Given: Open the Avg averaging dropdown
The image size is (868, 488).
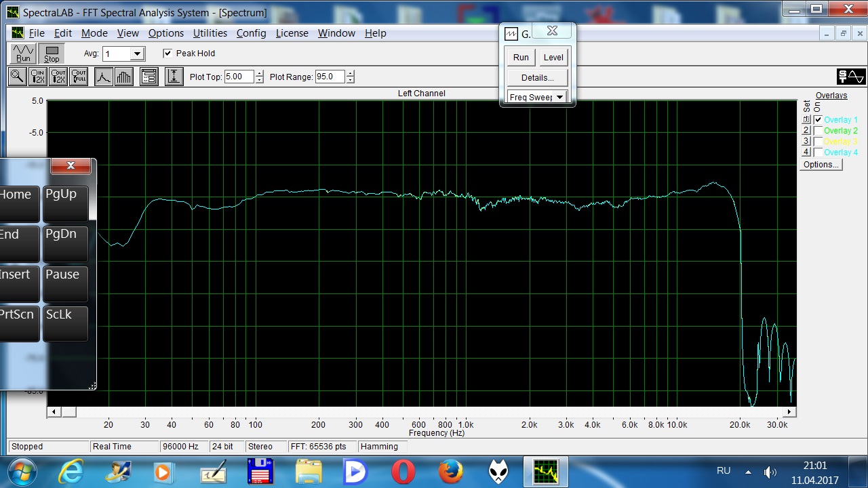Looking at the screenshot, I should click(137, 54).
